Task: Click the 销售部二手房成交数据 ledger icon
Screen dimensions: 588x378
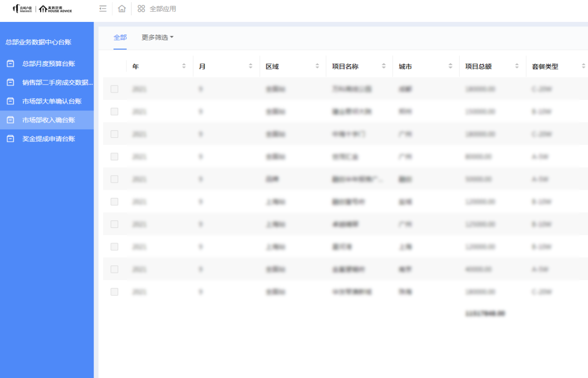Action: pyautogui.click(x=10, y=82)
